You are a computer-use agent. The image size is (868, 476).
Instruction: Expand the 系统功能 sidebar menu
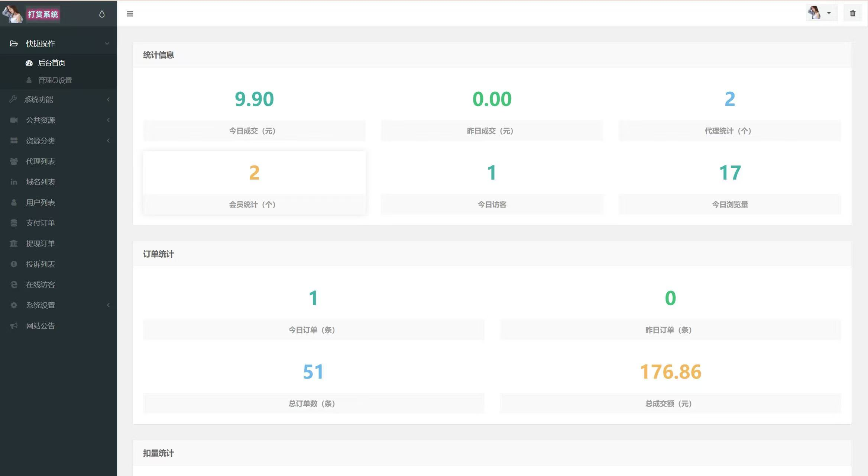click(39, 99)
